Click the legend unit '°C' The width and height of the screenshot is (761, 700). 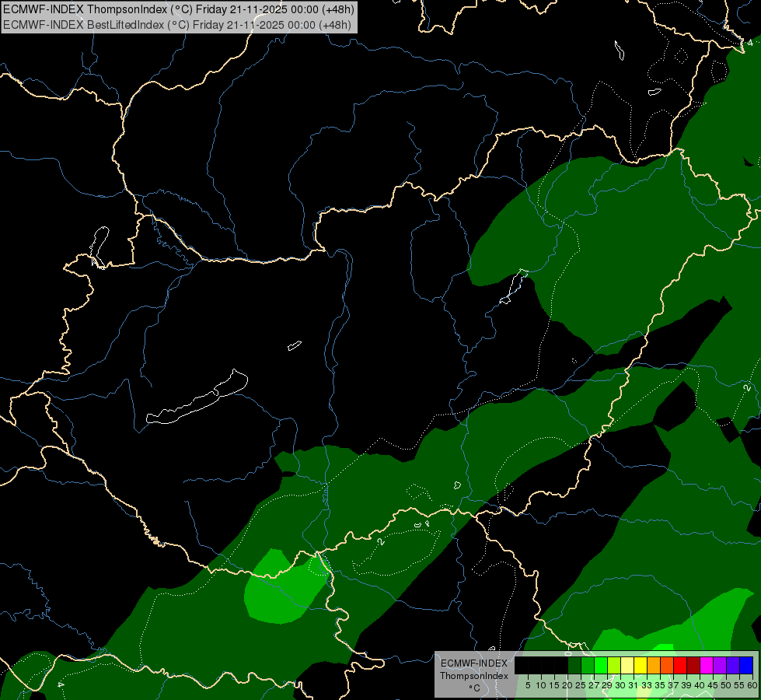(x=475, y=688)
